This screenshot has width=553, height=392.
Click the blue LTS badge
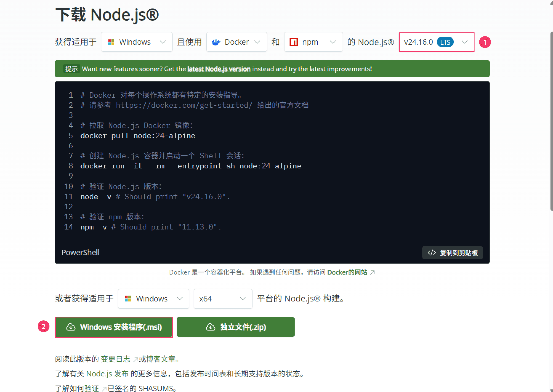445,42
